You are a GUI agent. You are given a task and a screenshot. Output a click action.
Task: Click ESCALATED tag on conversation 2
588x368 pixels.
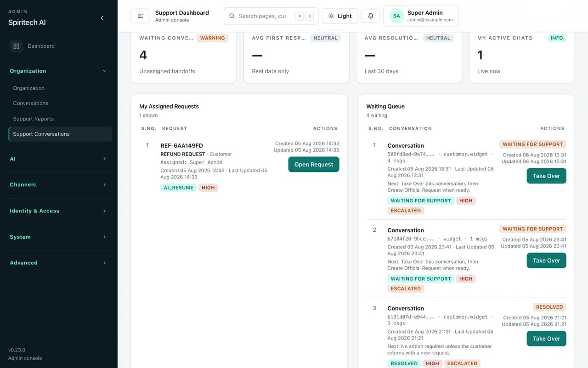[406, 289]
